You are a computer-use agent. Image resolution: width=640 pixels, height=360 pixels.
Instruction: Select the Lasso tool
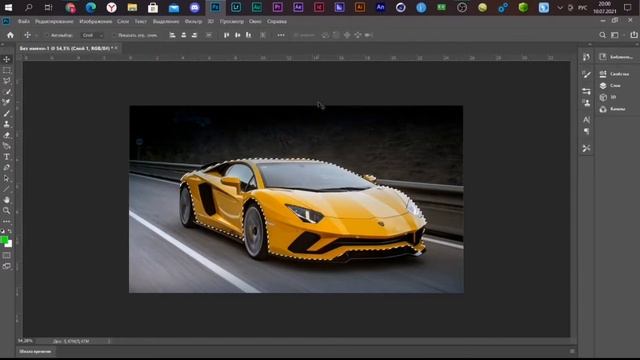click(7, 81)
